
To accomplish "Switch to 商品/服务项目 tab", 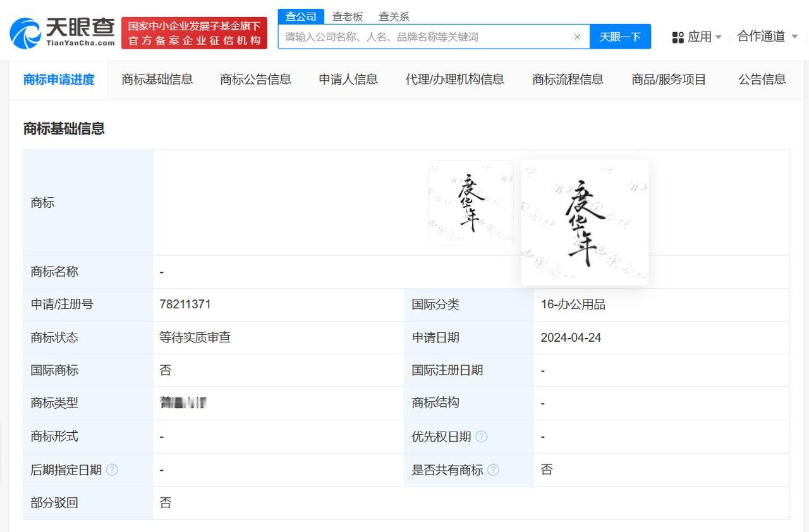I will 669,80.
